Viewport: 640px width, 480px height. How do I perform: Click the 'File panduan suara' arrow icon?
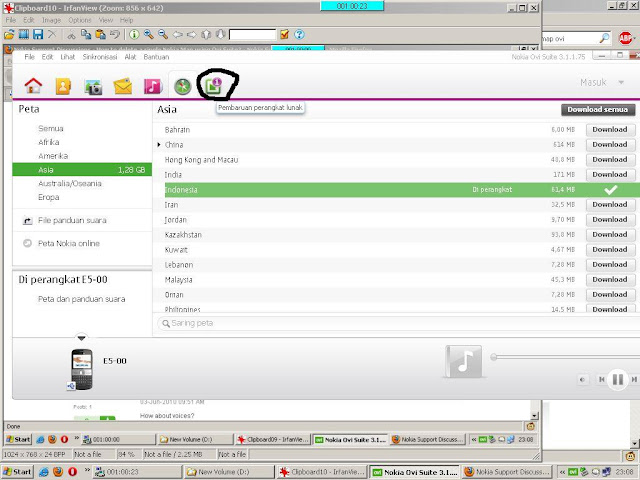[27, 221]
